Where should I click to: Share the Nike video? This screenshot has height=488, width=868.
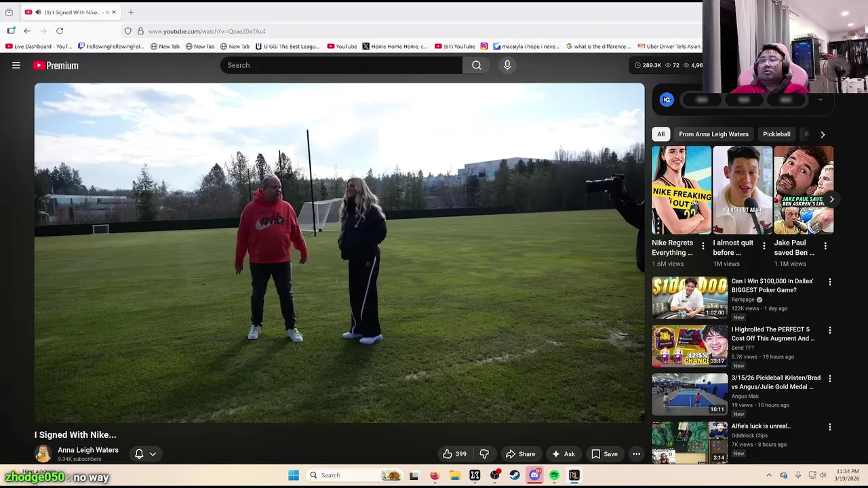point(521,454)
